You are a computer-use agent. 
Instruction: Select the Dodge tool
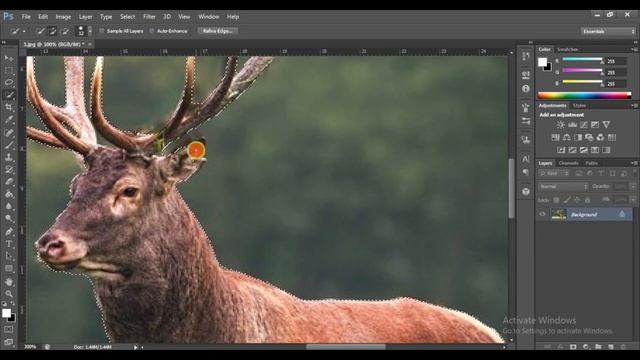(x=9, y=219)
